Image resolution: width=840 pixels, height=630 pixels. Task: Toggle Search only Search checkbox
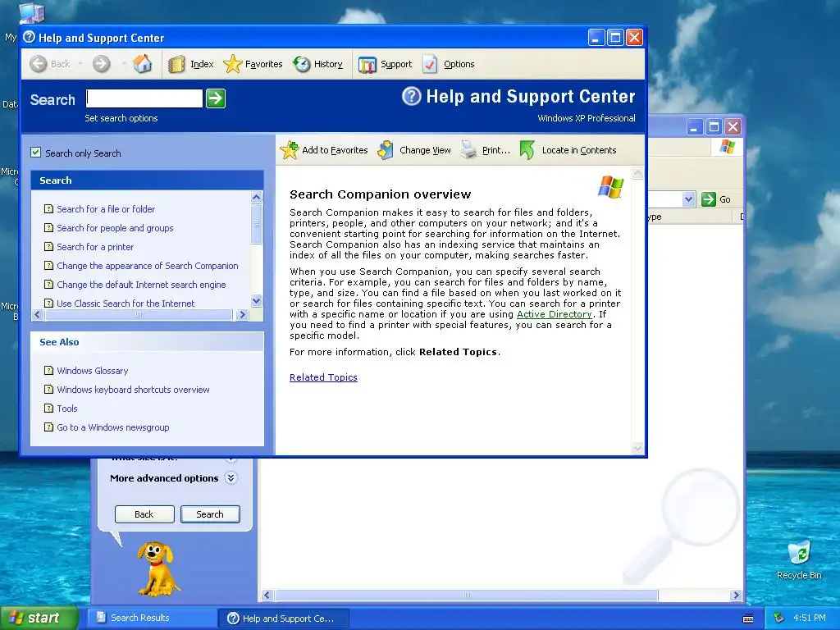pyautogui.click(x=36, y=152)
